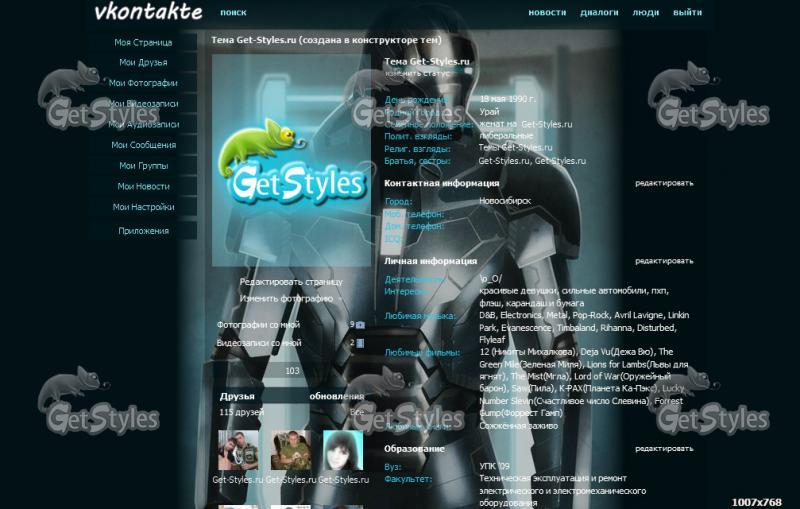800x509 pixels.
Task: Click the vkontakte logo in header
Action: pyautogui.click(x=148, y=12)
